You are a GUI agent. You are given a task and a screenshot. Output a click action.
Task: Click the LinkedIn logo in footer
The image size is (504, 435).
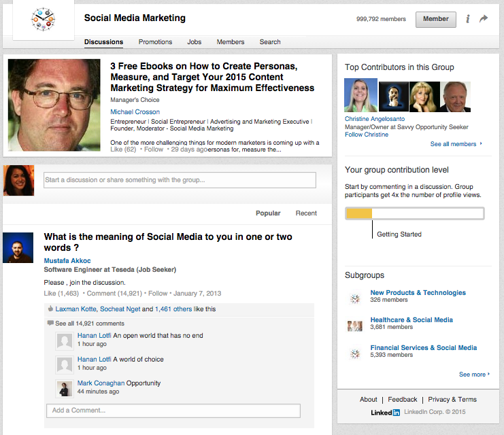click(x=386, y=412)
